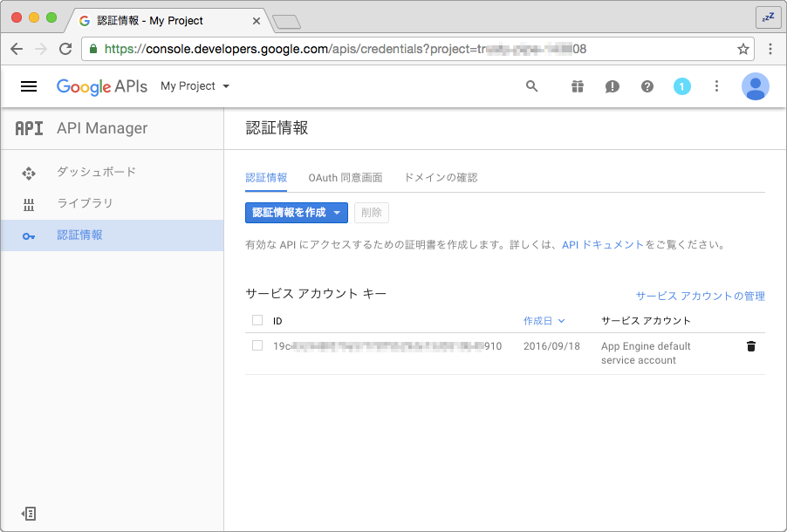The image size is (787, 532).
Task: Switch to the OAuth 同意画面 tab
Action: 345,178
